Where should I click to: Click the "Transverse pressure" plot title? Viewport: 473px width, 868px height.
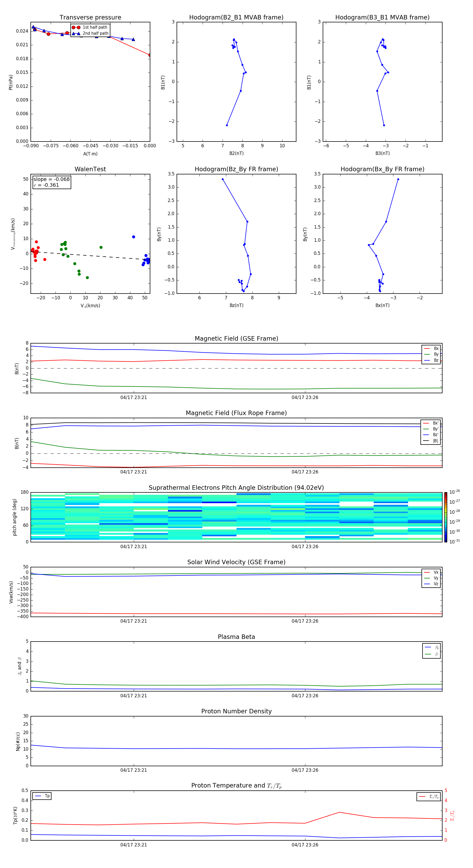[90, 17]
